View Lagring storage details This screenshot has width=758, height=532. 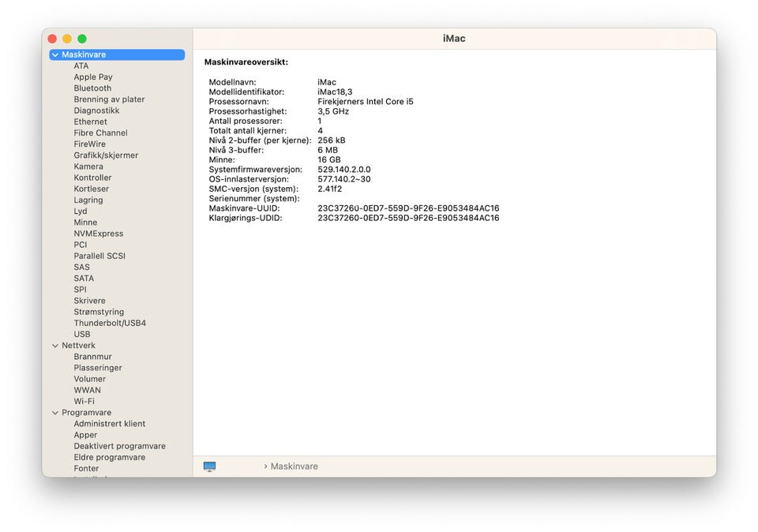pos(88,200)
